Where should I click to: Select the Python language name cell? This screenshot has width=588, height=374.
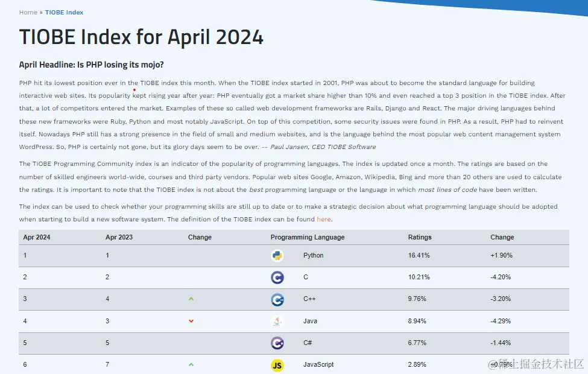[x=314, y=256]
